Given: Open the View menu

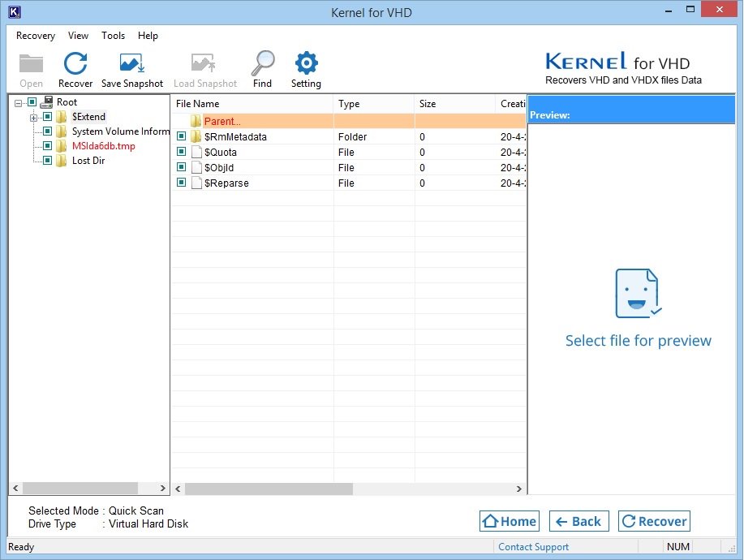Looking at the screenshot, I should click(x=78, y=36).
